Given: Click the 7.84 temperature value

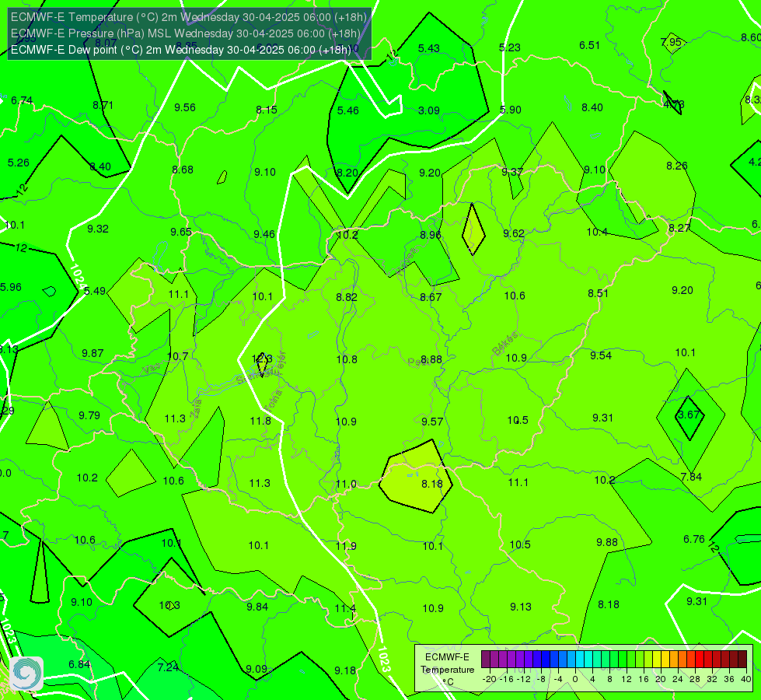Looking at the screenshot, I should tap(691, 477).
